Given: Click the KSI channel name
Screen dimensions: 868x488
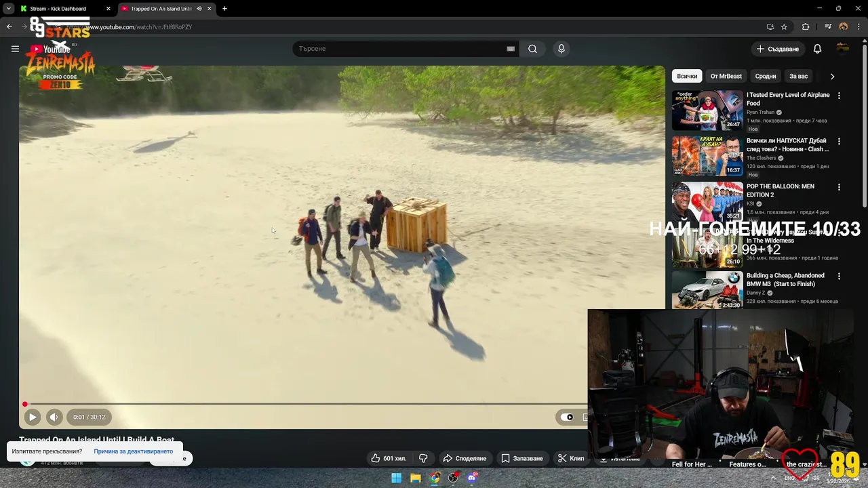Looking at the screenshot, I should coord(750,203).
